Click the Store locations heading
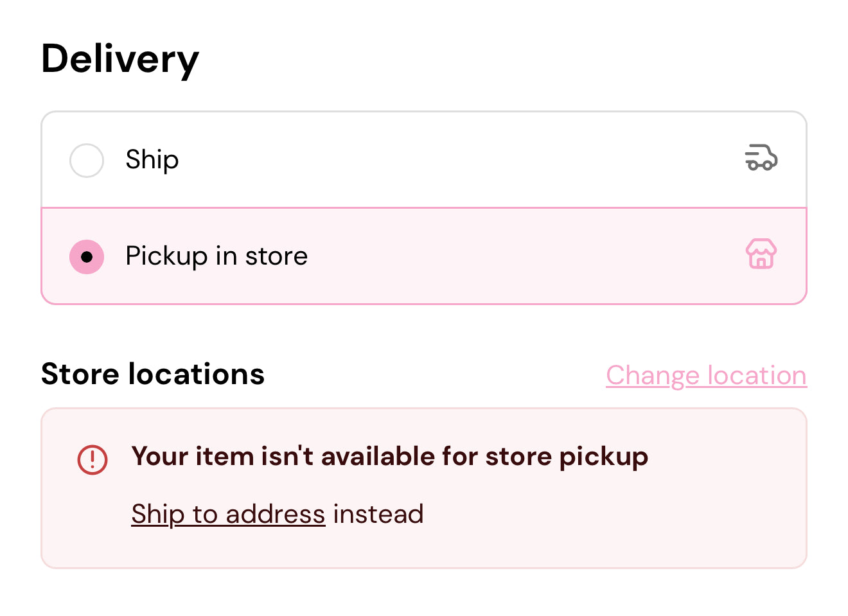848x616 pixels. 153,374
